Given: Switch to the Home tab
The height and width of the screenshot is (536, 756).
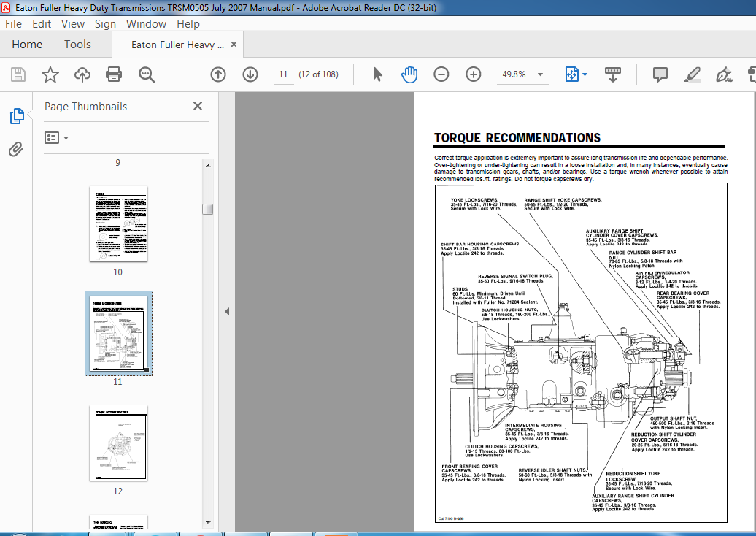Looking at the screenshot, I should pyautogui.click(x=27, y=45).
